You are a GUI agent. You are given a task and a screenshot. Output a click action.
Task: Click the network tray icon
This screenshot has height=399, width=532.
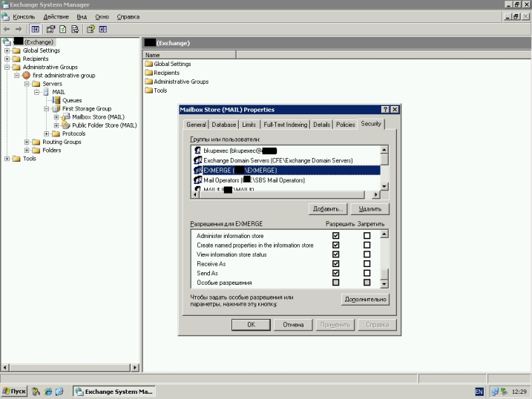tap(495, 392)
